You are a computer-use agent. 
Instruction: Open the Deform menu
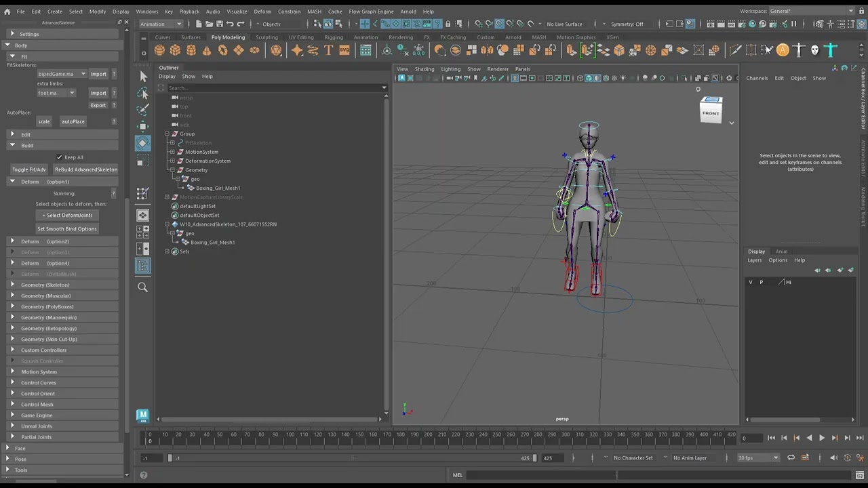point(262,12)
